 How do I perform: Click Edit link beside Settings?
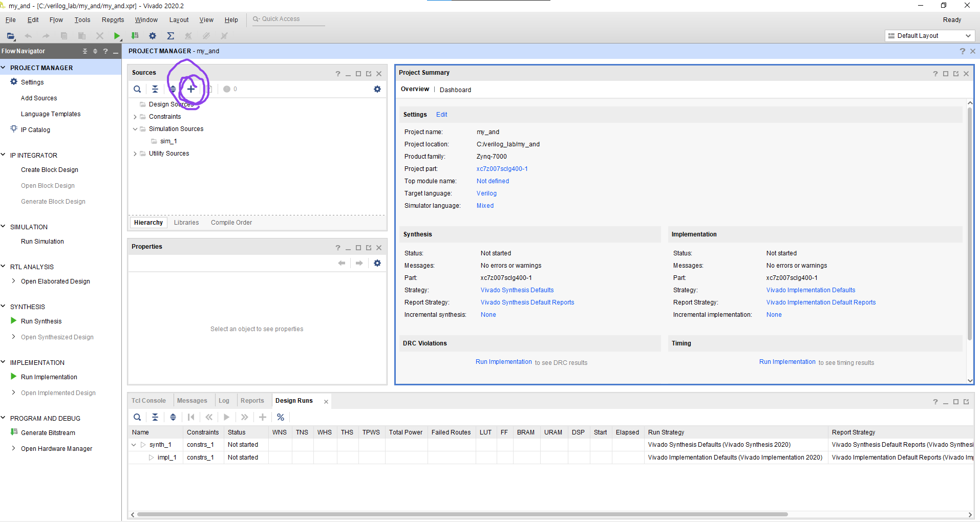(x=441, y=115)
